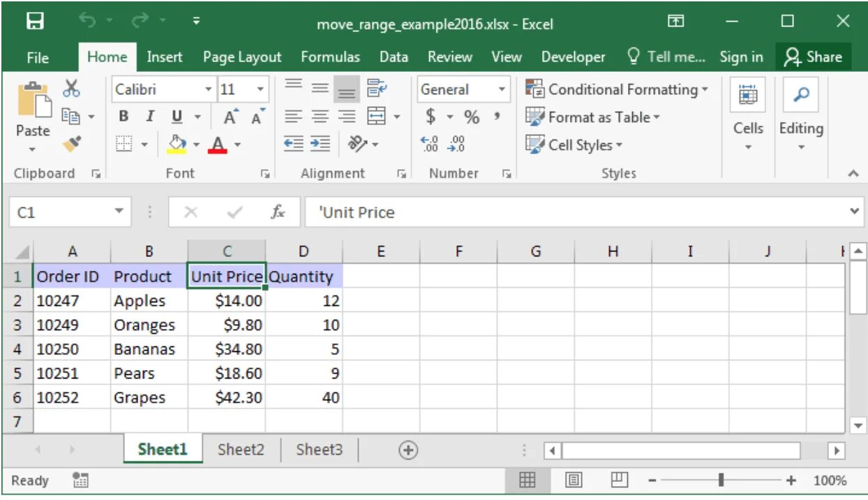Screen dimensions: 868x500
Task: Switch to Sheet2 worksheet tab
Action: [x=241, y=450]
